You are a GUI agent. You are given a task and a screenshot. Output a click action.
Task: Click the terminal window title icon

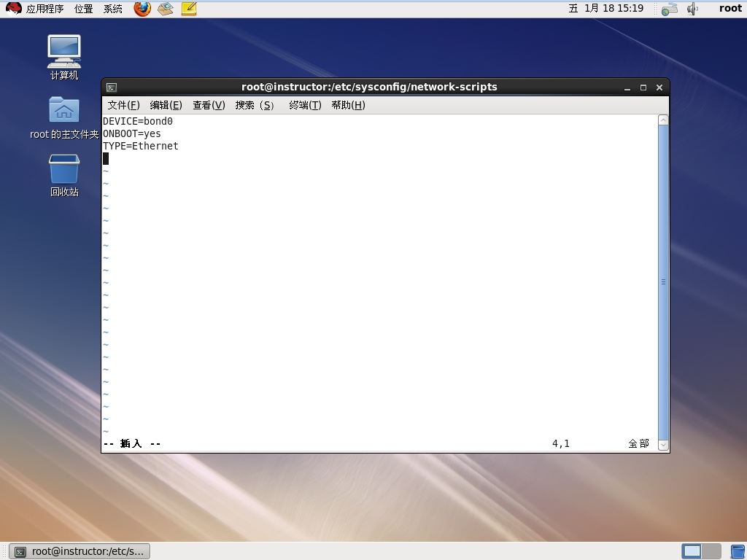pos(112,87)
